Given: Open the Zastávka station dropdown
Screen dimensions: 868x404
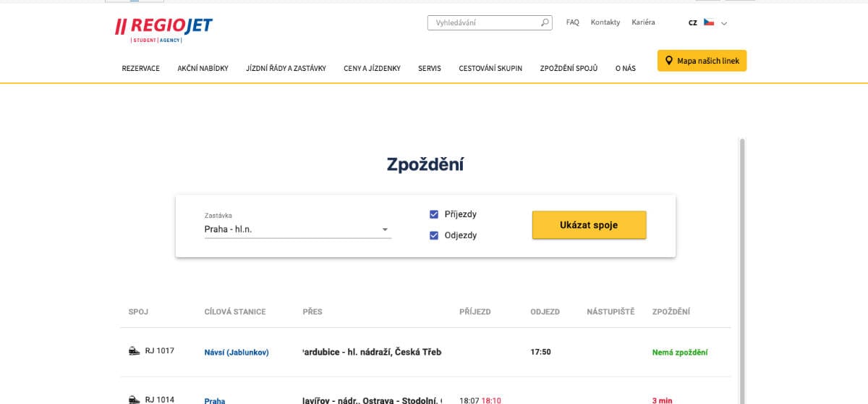Looking at the screenshot, I should point(298,229).
